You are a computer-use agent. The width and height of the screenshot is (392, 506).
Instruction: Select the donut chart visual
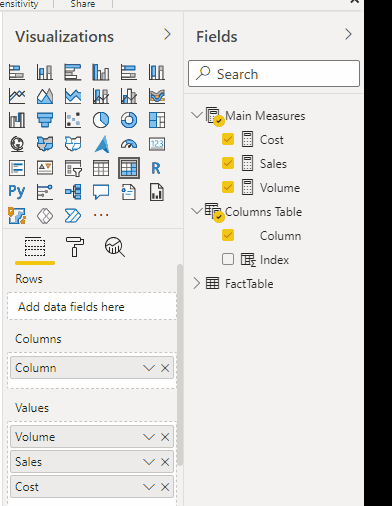(129, 120)
